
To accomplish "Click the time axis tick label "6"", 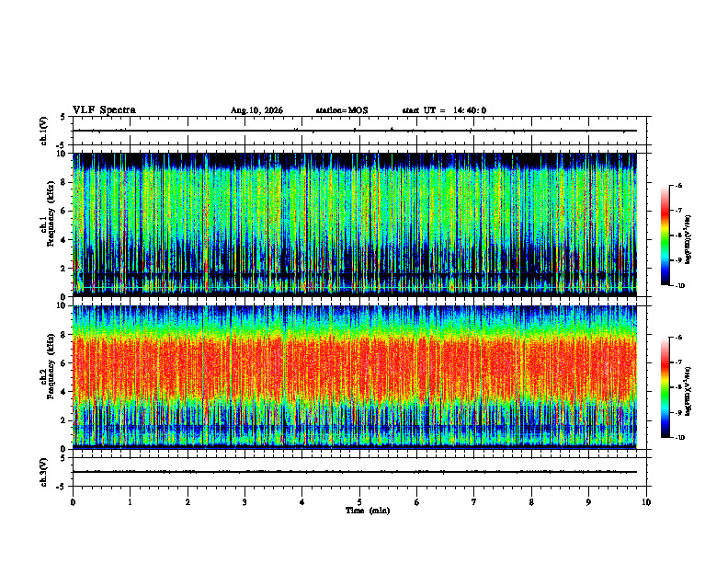I will (417, 502).
